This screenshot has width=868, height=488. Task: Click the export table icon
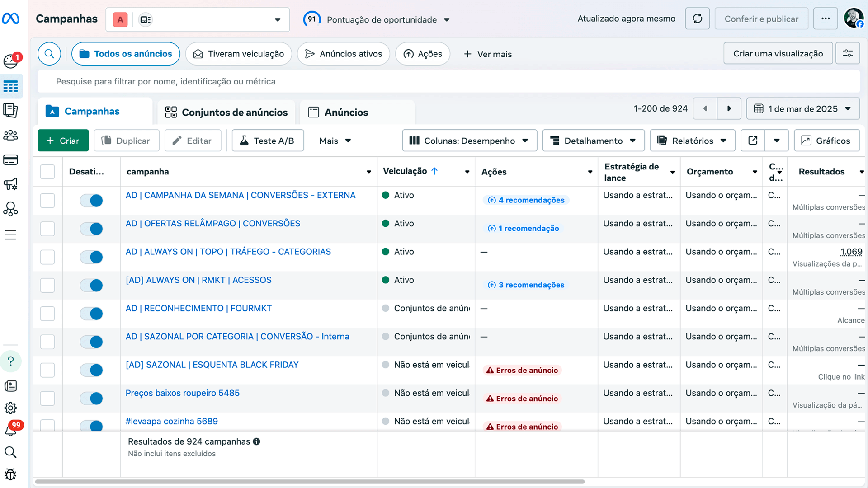pos(753,141)
